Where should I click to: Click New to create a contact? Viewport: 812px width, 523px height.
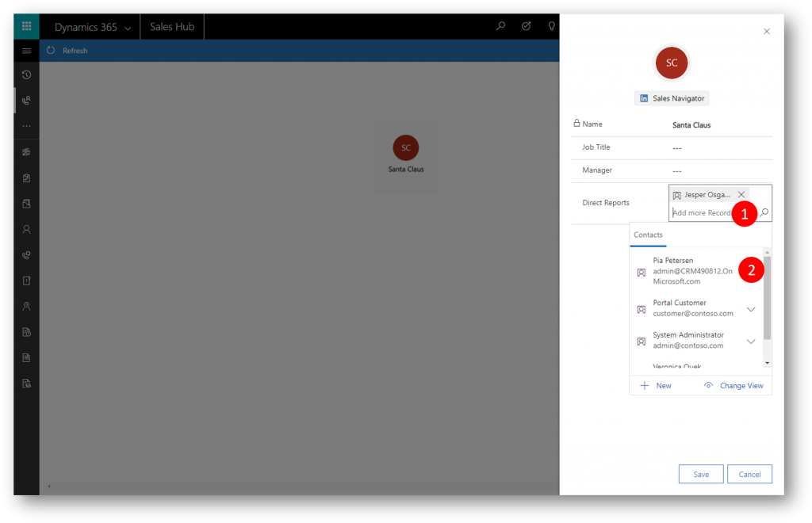[656, 386]
